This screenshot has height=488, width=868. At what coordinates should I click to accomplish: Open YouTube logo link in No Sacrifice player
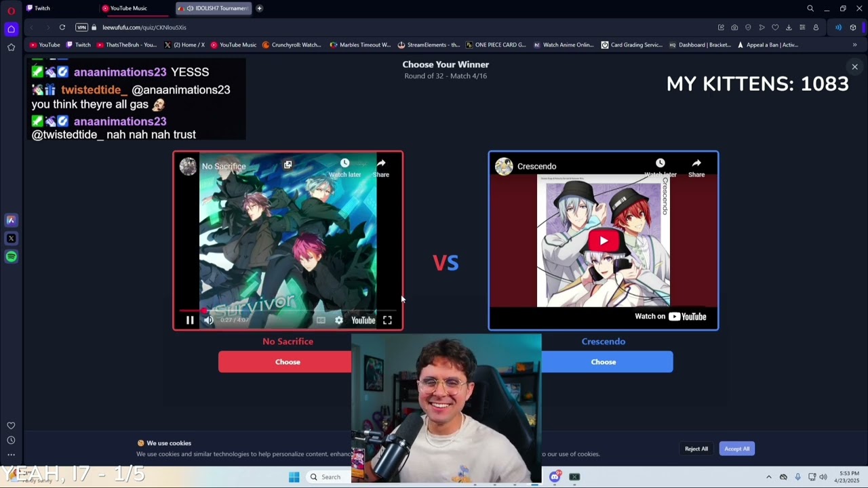(363, 320)
